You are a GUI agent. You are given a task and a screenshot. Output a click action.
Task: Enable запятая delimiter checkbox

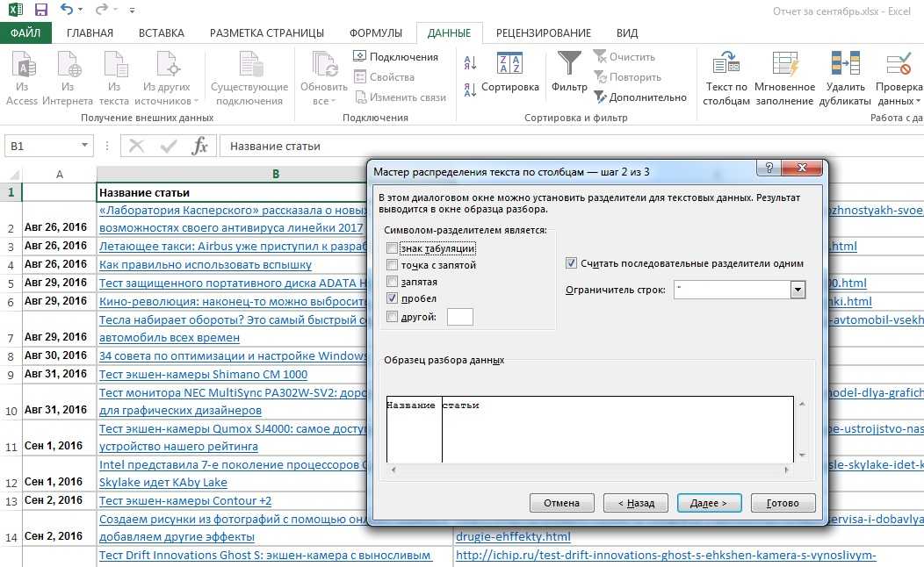tap(392, 282)
